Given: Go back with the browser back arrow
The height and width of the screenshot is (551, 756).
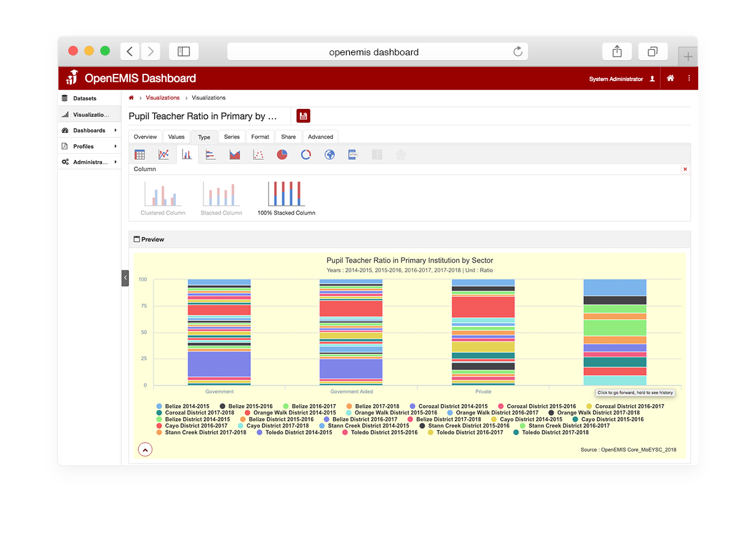Looking at the screenshot, I should (130, 52).
